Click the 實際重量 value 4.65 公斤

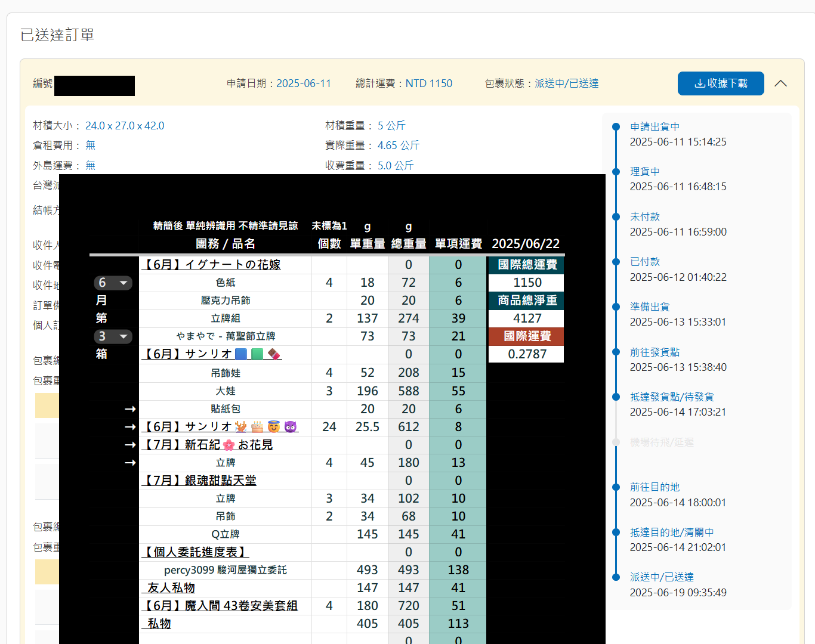(399, 145)
